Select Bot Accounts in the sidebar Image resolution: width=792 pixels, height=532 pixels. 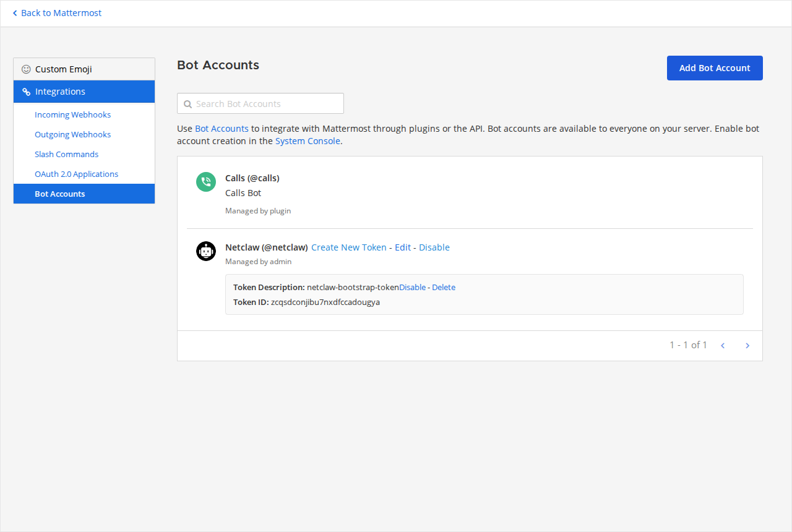tap(84, 194)
